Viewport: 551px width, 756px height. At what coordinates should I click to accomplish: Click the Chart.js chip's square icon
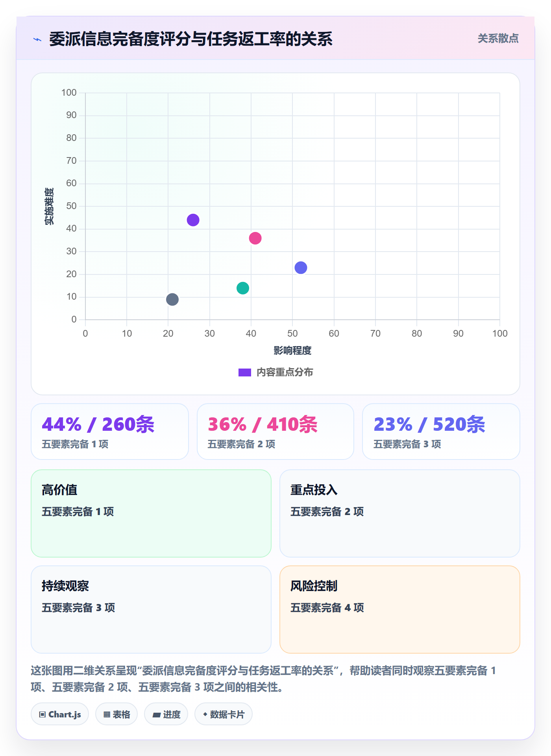tap(43, 715)
